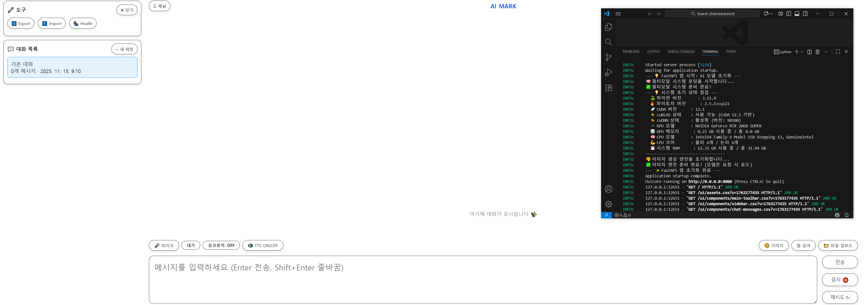
Task: Click the Accounts icon in activity bar
Action: [x=609, y=189]
